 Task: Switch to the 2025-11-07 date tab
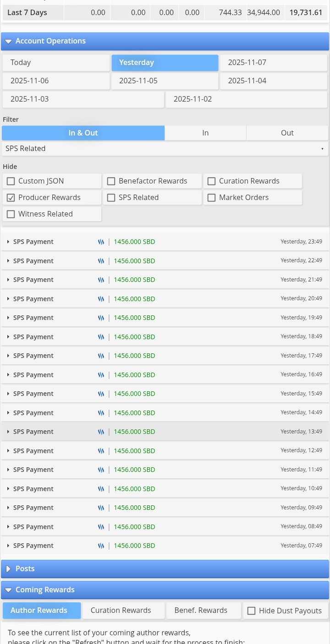274,63
